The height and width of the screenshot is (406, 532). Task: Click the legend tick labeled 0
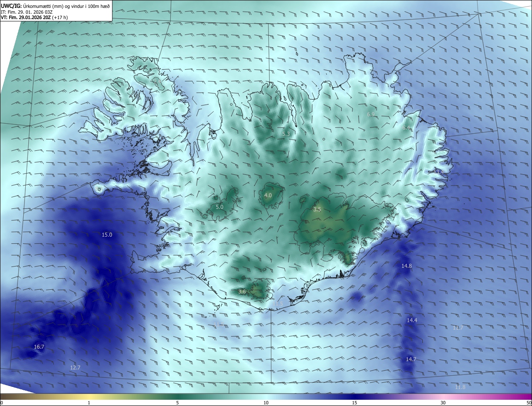[x=1, y=403]
